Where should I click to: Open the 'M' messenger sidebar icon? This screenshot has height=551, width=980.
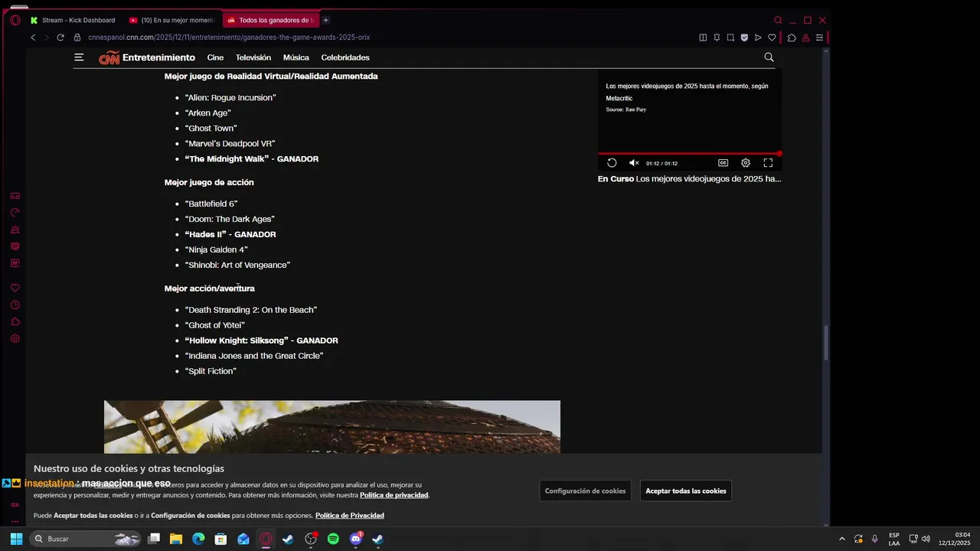pyautogui.click(x=15, y=263)
